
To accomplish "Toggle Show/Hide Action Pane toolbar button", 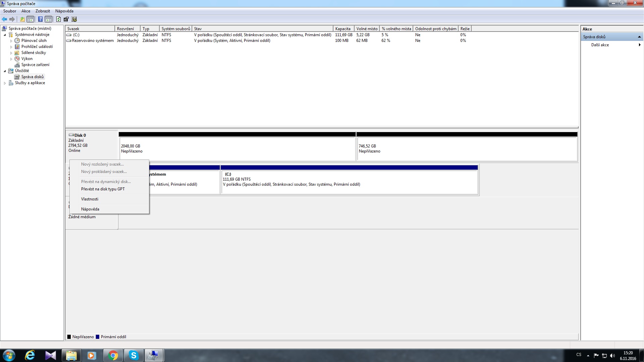I will click(49, 19).
